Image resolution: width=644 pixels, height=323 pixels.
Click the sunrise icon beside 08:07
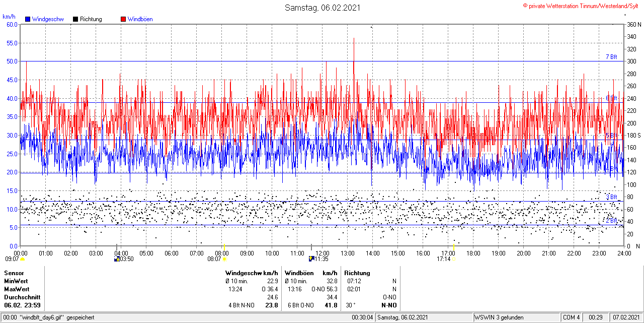(x=224, y=259)
